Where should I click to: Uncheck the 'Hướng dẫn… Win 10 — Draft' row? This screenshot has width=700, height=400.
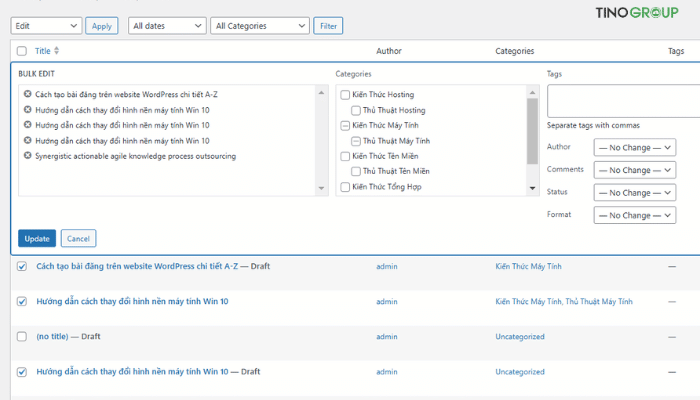click(x=22, y=372)
